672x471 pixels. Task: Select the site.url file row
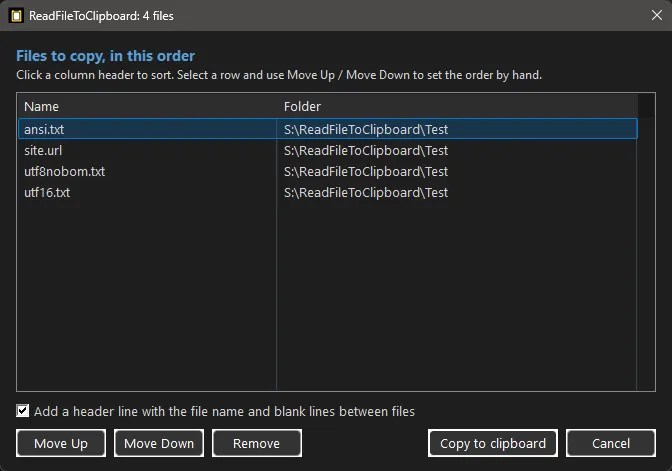click(x=328, y=150)
